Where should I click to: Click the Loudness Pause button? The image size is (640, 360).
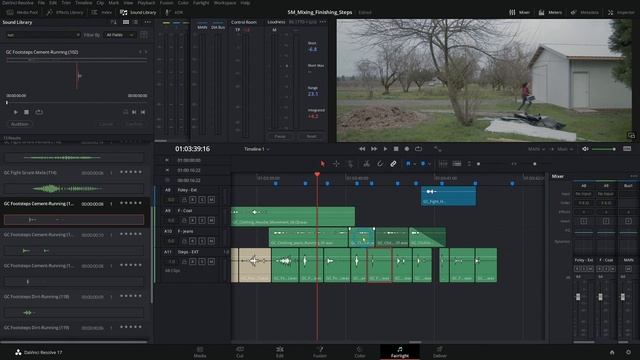click(280, 136)
